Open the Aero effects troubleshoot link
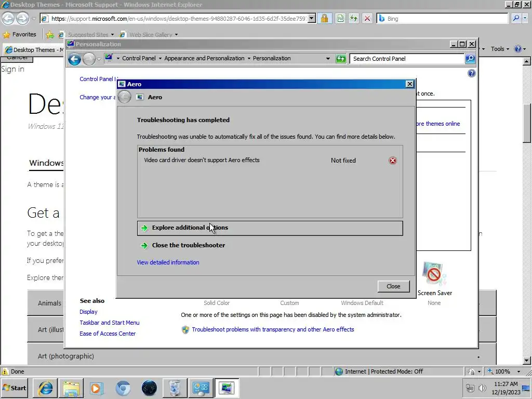Image resolution: width=532 pixels, height=399 pixels. (x=273, y=329)
